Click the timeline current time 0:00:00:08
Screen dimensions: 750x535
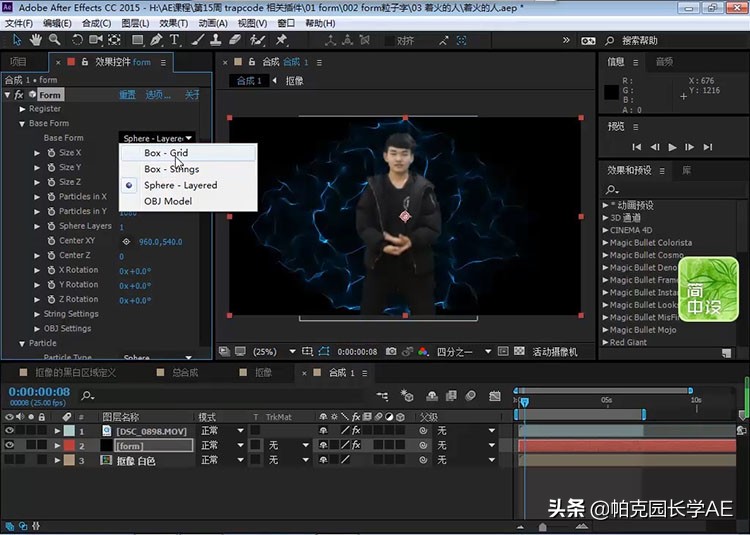point(39,392)
